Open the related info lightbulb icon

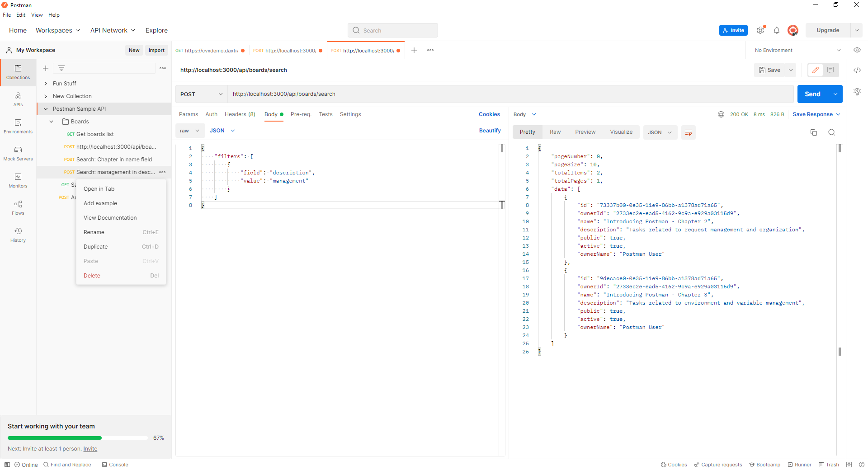857,92
